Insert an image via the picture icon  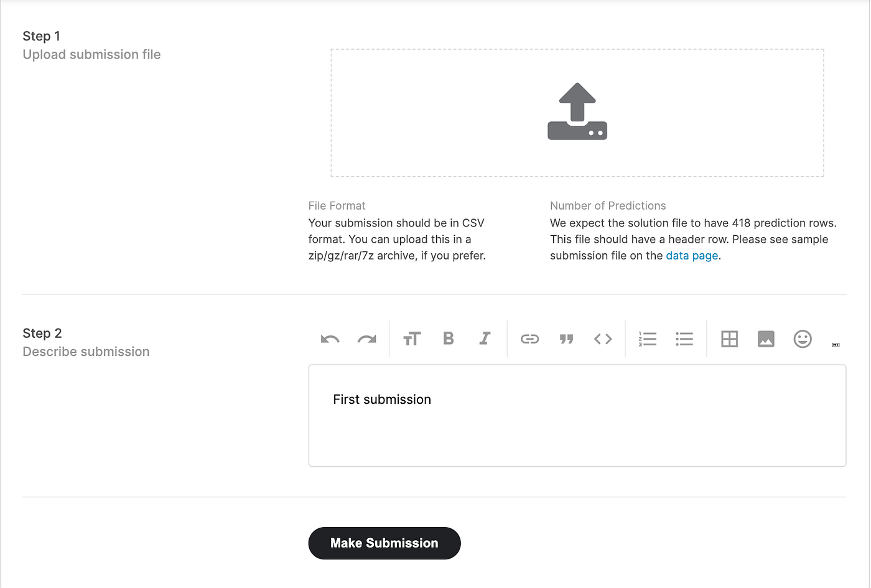766,338
